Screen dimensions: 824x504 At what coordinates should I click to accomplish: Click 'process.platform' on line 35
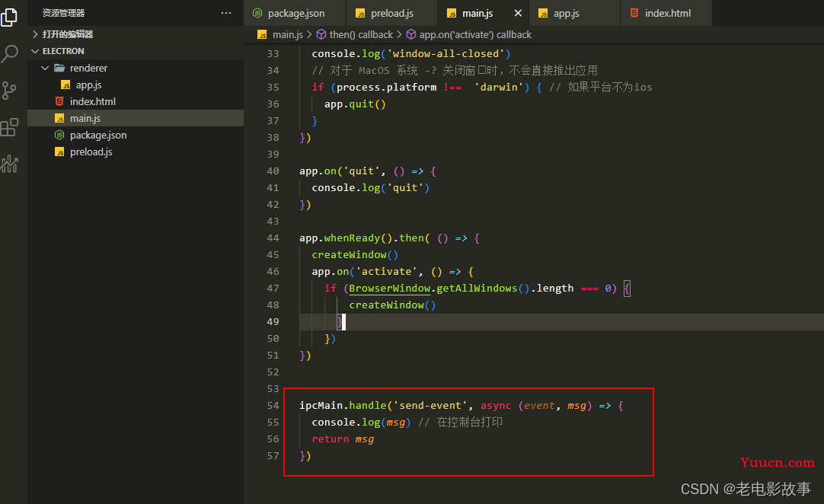[x=386, y=88]
